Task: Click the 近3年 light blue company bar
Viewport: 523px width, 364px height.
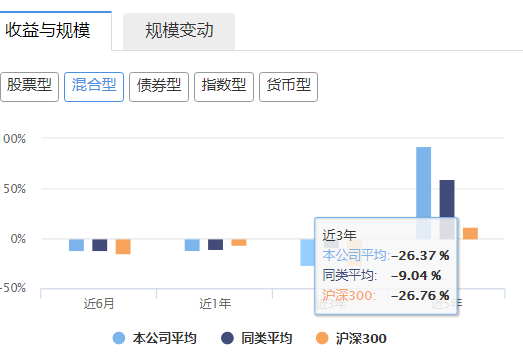Action: tap(307, 253)
